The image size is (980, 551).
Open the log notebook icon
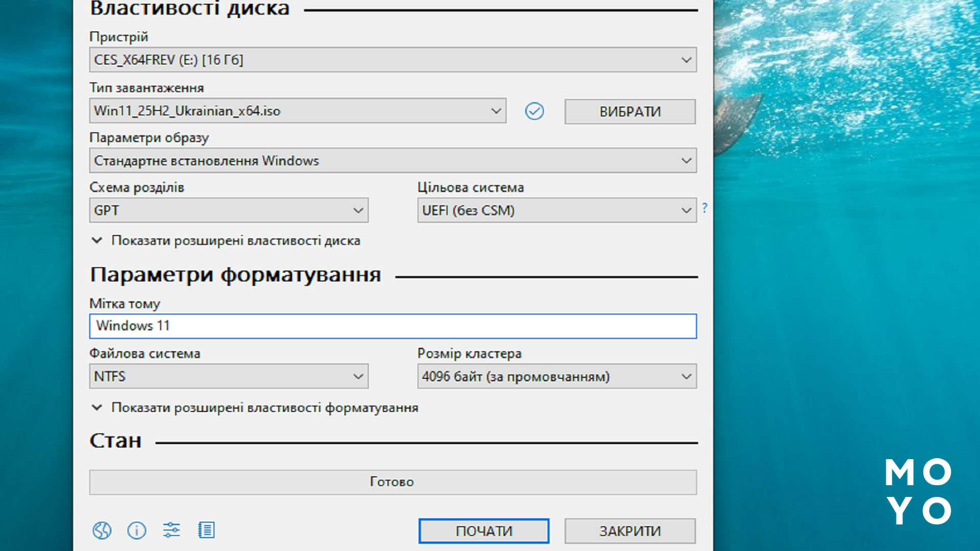click(206, 531)
